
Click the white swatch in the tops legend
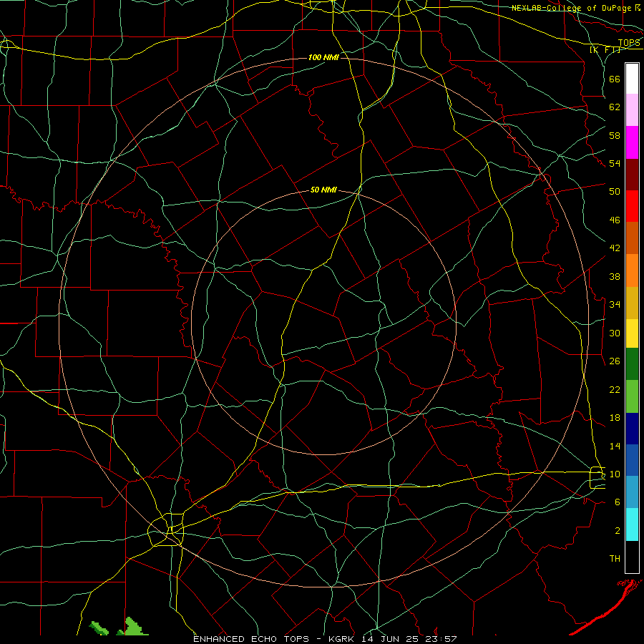click(x=632, y=79)
